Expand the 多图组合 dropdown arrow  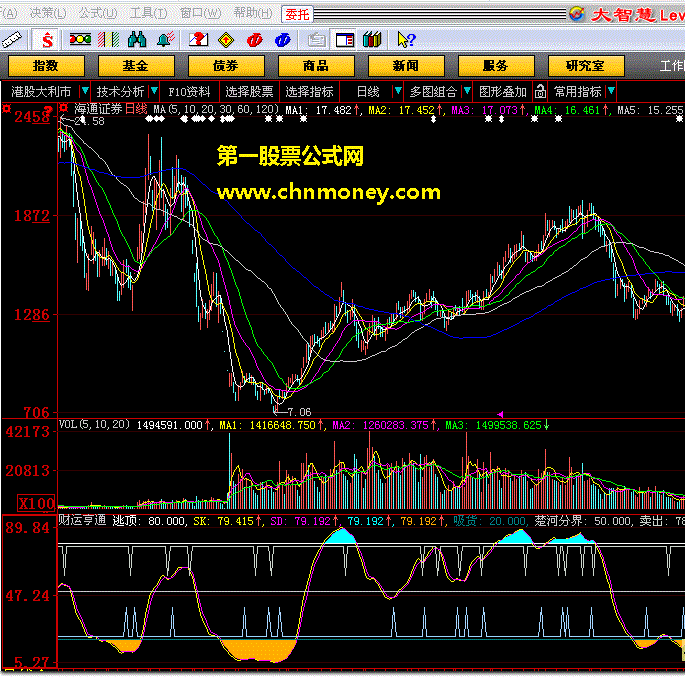click(467, 91)
